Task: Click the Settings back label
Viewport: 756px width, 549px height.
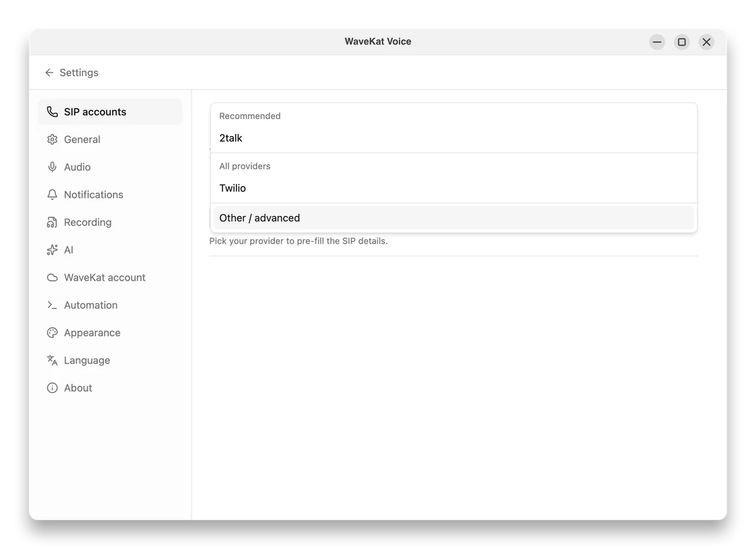Action: click(79, 73)
